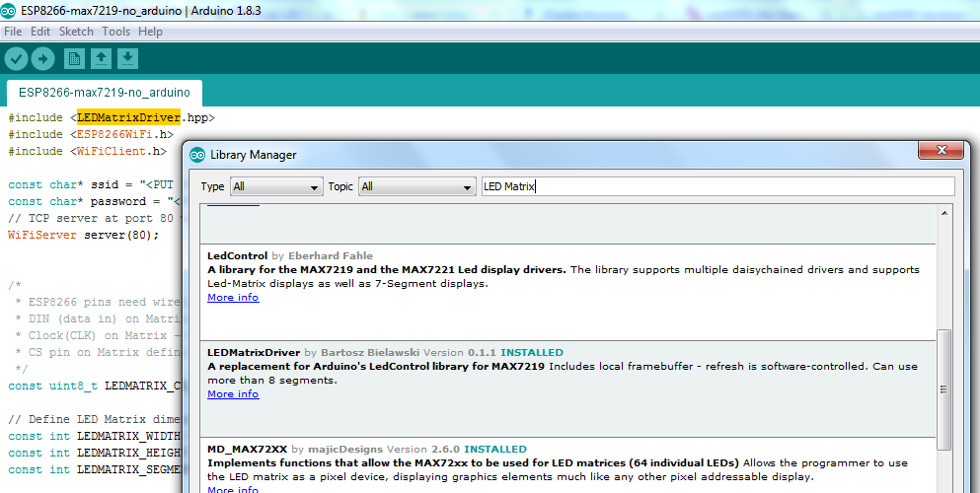This screenshot has height=493, width=980.
Task: Open More info link under LEDMatrixDriver
Action: coord(233,393)
